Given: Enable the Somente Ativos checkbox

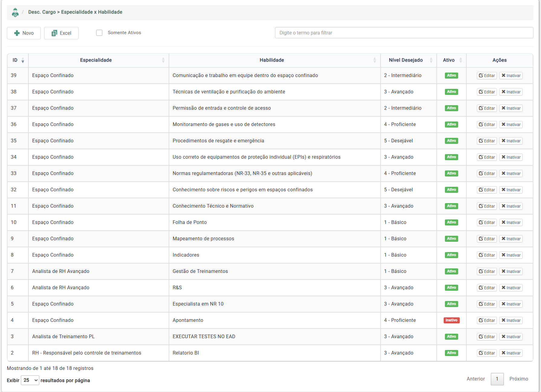Looking at the screenshot, I should (x=99, y=33).
